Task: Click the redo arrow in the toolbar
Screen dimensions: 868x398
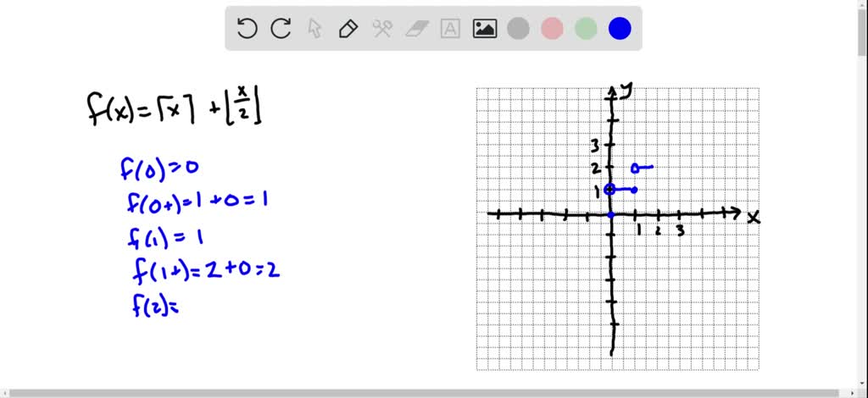Action: point(281,29)
